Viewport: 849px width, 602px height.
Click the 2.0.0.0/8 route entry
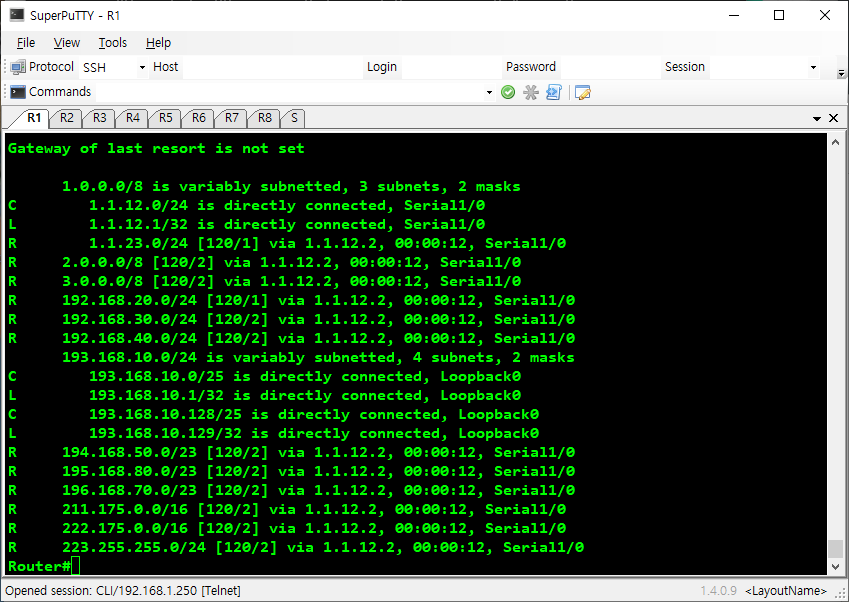[x=264, y=262]
